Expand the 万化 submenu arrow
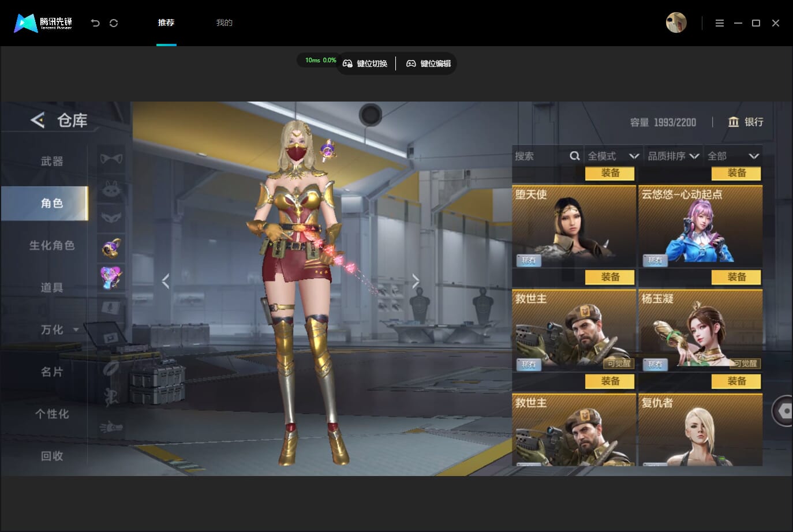The width and height of the screenshot is (793, 532). tap(76, 330)
